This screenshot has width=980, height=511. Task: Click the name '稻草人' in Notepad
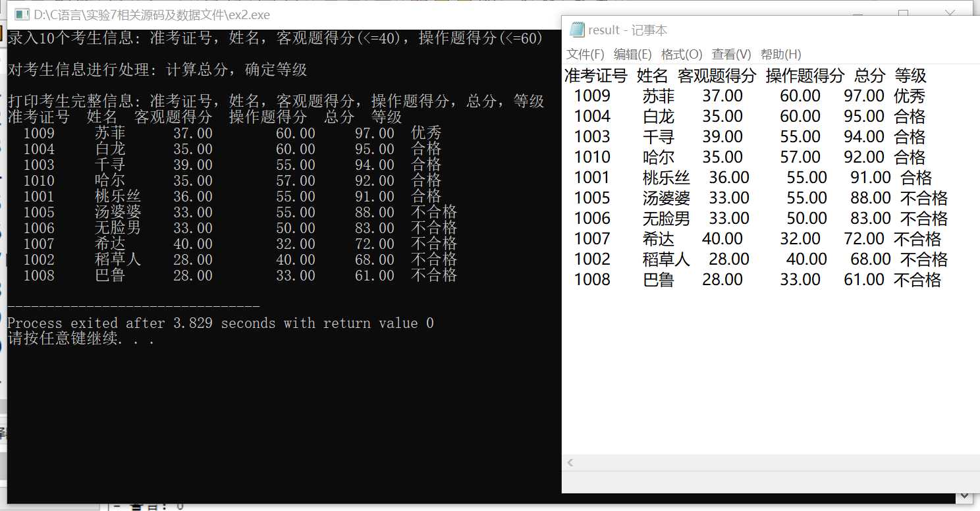point(667,259)
